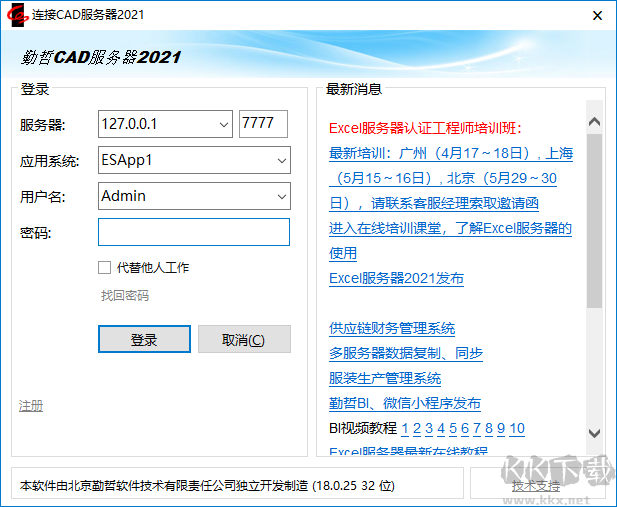This screenshot has height=507, width=617.
Task: Open BI video tutorial number 7
Action: coord(477,428)
